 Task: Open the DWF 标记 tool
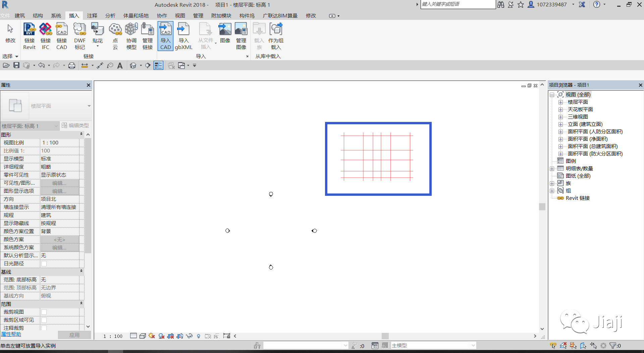80,36
